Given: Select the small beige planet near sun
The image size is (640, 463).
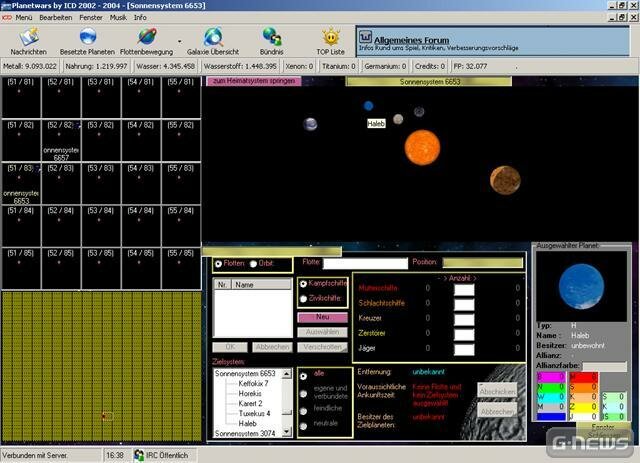Looking at the screenshot, I should coord(398,119).
